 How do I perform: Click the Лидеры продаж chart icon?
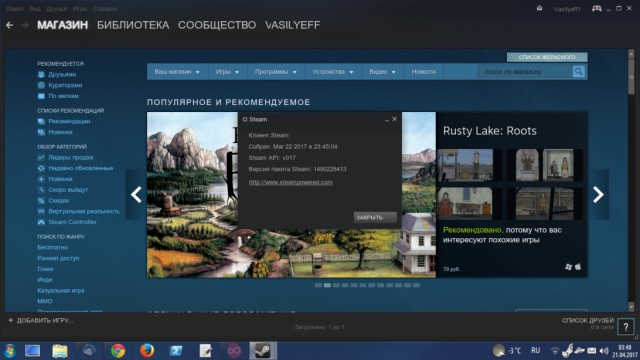pos(41,158)
